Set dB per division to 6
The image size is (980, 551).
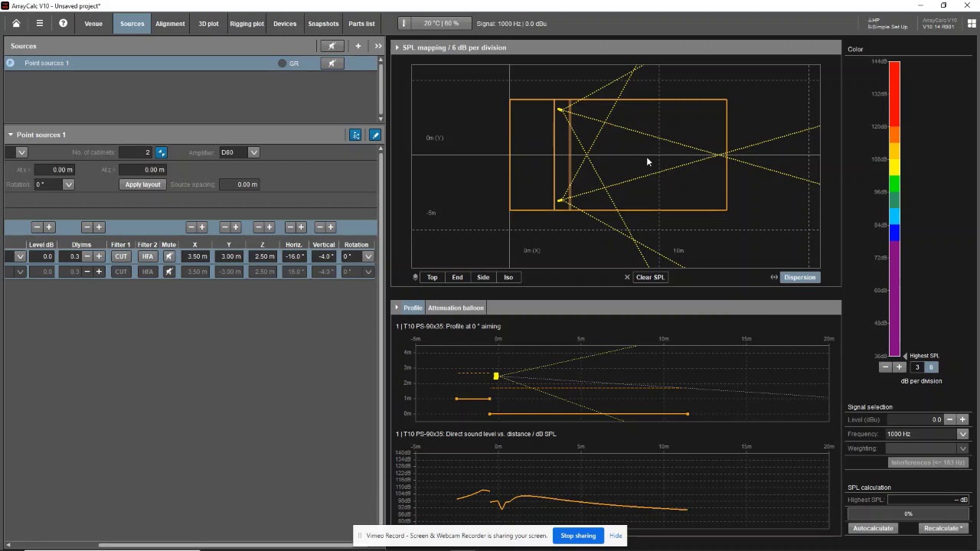click(931, 367)
